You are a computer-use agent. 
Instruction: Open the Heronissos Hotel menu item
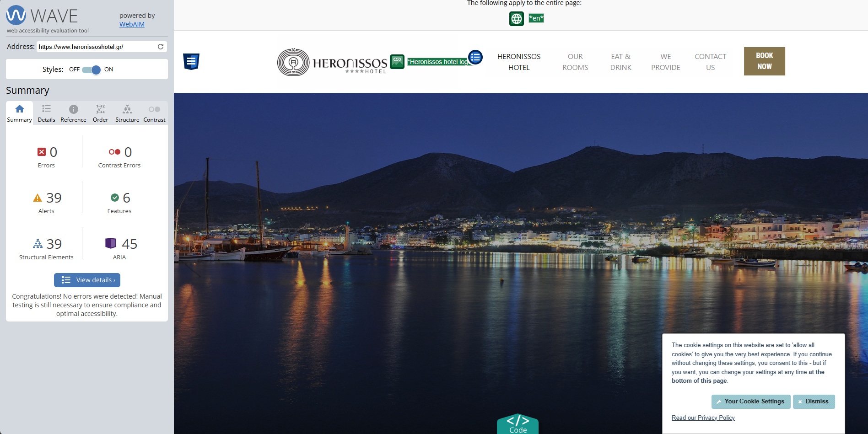(519, 62)
